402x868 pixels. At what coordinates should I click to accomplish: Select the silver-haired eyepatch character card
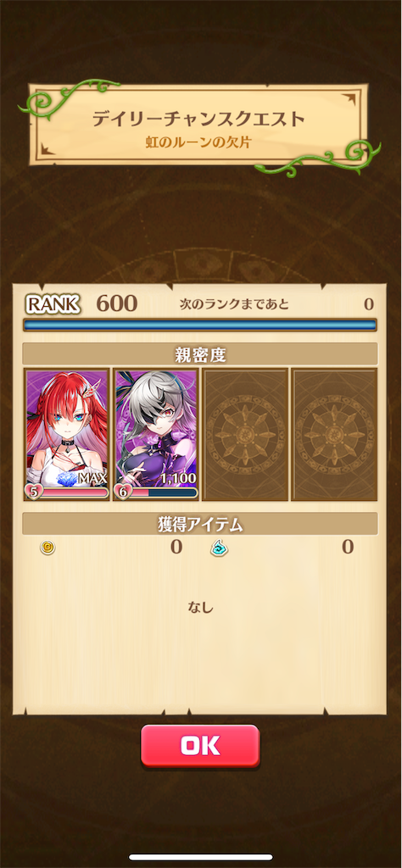click(x=155, y=435)
